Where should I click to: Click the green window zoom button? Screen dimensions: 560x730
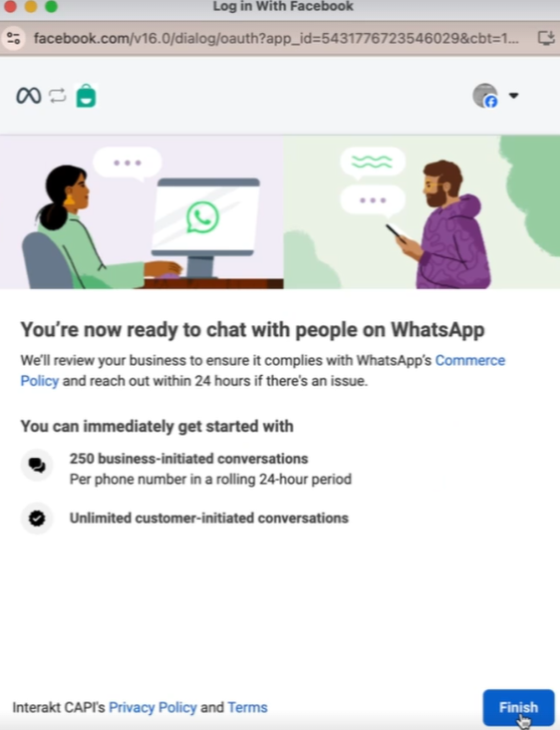click(x=51, y=6)
